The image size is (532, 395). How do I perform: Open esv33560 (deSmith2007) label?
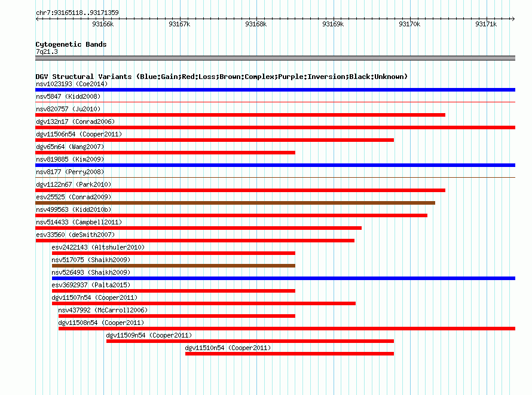click(75, 235)
